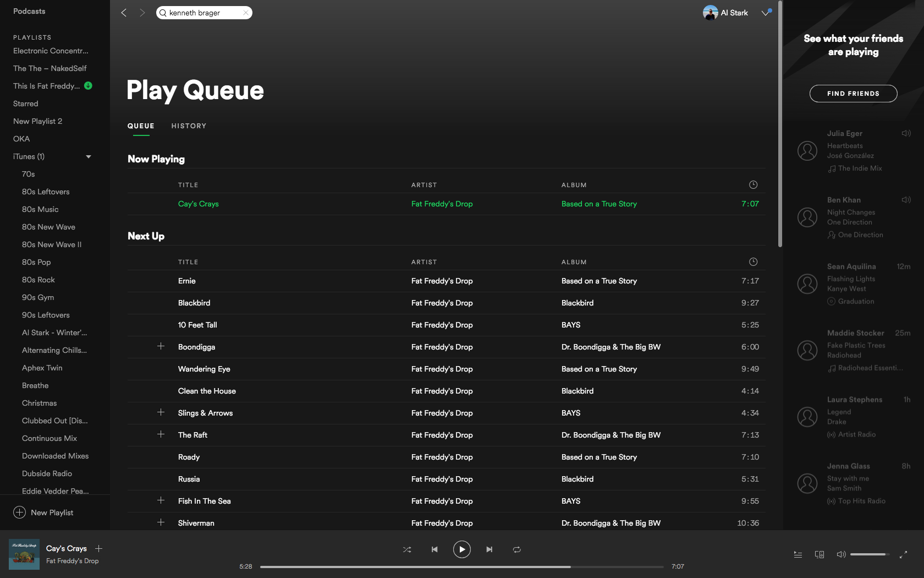
Task: Open Fat Freddy's Drop in the now-playing bar
Action: pyautogui.click(x=73, y=561)
